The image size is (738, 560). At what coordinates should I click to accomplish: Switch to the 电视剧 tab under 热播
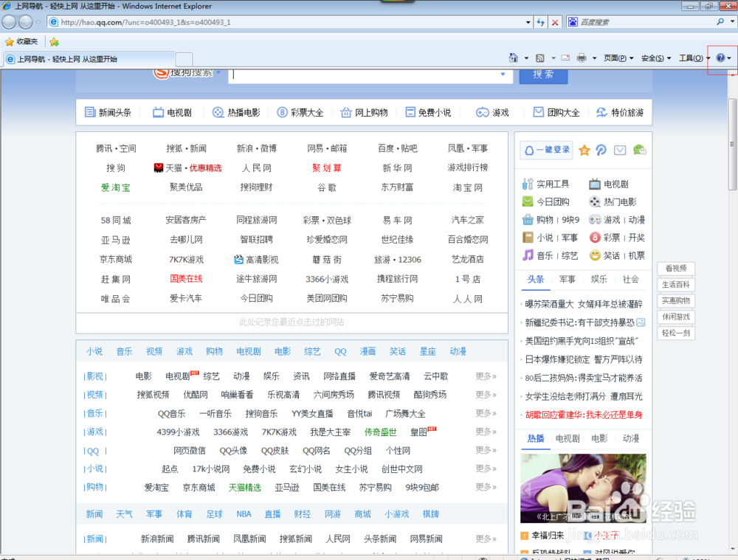[x=567, y=438]
